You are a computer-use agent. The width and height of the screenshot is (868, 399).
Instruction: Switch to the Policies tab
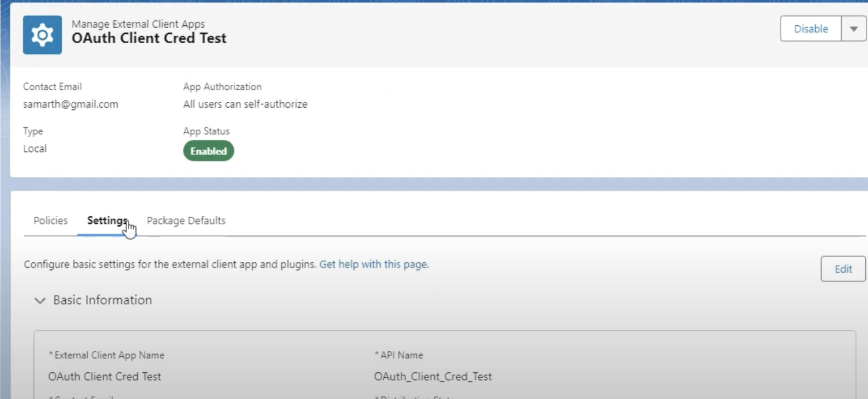[x=50, y=221]
